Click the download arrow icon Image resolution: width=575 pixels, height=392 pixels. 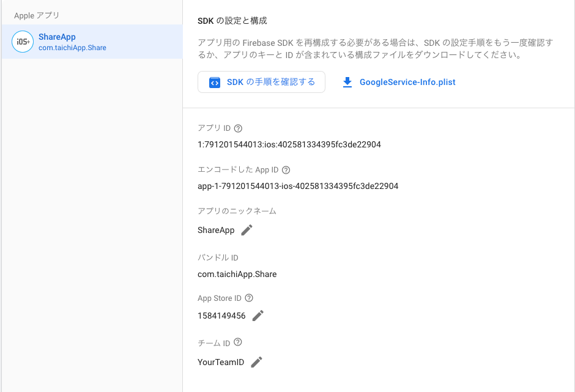pyautogui.click(x=347, y=82)
